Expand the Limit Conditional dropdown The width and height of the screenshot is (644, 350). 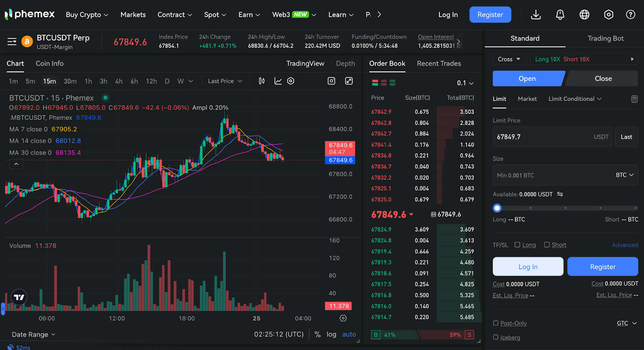point(575,99)
